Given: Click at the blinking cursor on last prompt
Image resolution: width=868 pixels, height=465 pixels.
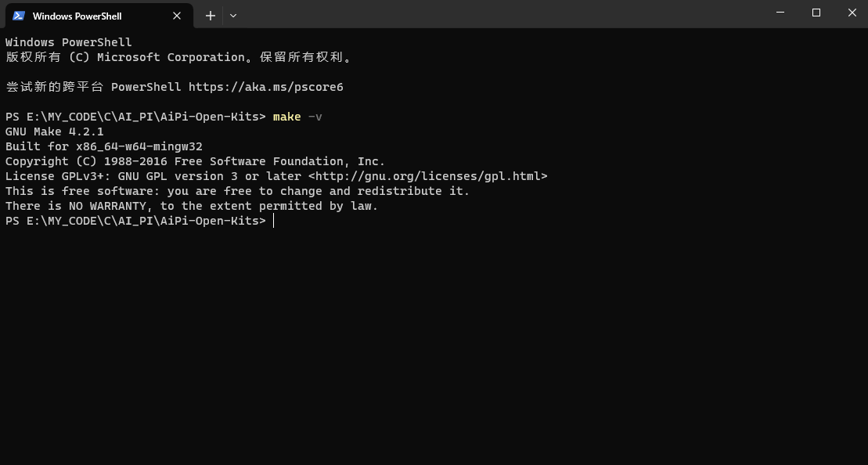Looking at the screenshot, I should click(x=273, y=221).
